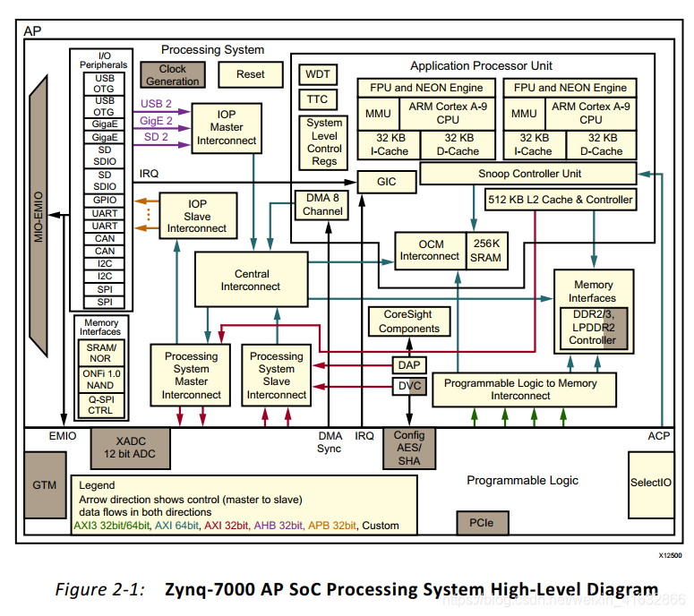The image size is (694, 616).
Task: Select the Central Interconnect block
Action: click(252, 279)
